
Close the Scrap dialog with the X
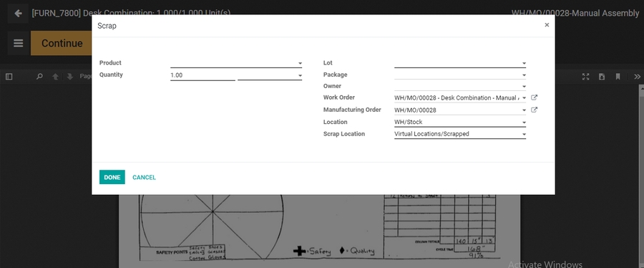(547, 25)
